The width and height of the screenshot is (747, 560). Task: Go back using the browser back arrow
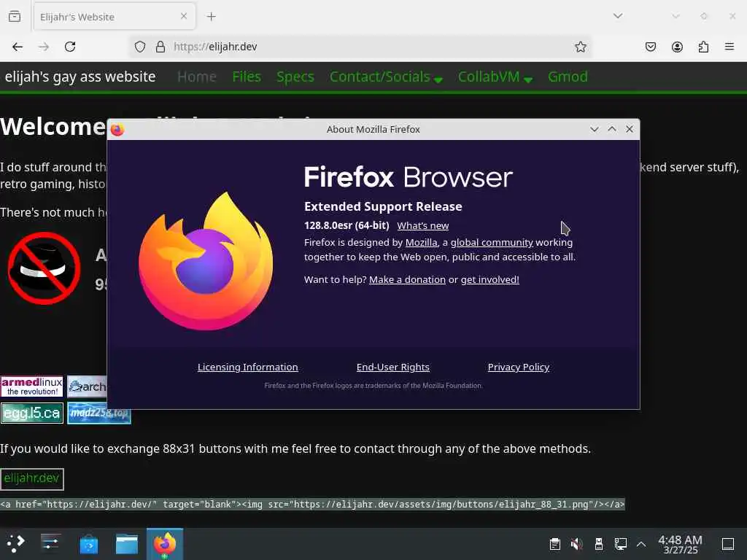[18, 47]
